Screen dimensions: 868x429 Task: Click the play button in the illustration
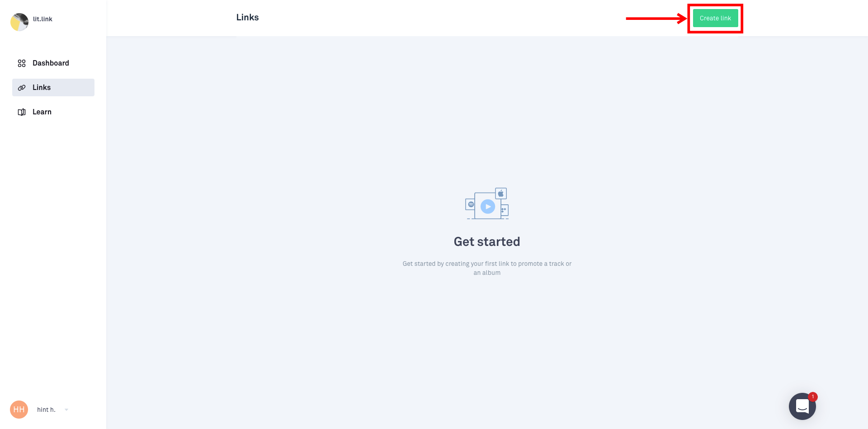pos(488,207)
